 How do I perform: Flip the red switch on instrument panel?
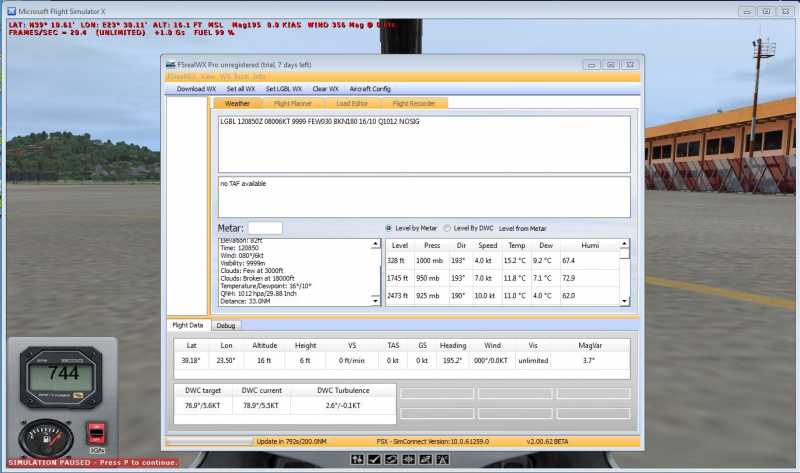[x=95, y=434]
